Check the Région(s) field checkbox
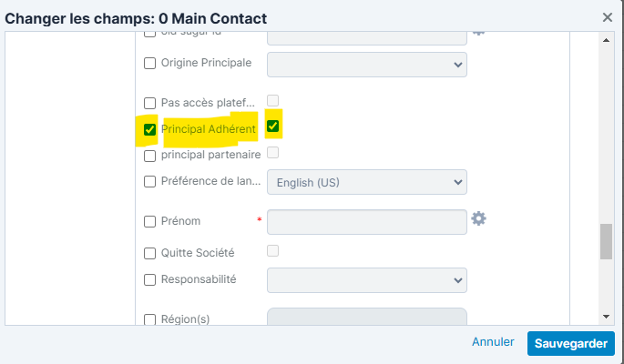624x364 pixels. coord(150,319)
